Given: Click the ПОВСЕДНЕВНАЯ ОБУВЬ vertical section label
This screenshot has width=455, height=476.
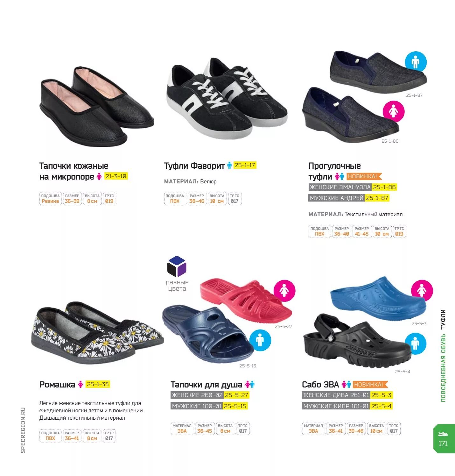Looking at the screenshot, I should click(443, 368).
